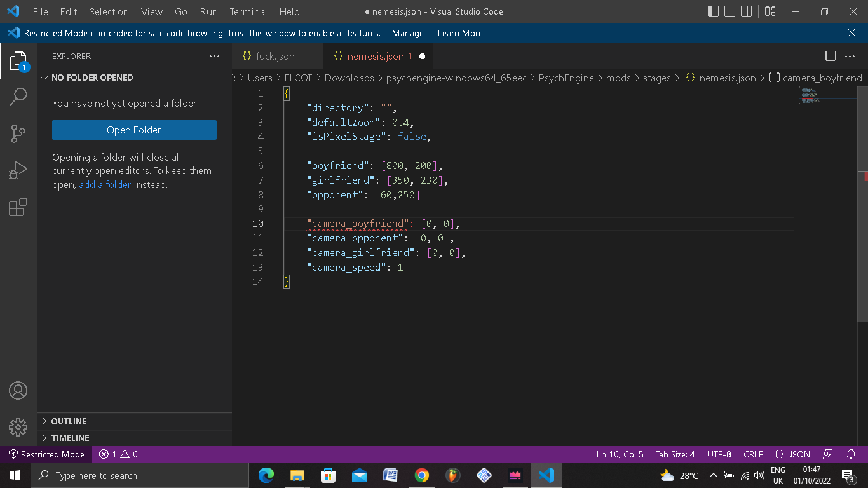Open the Source Control view
Screen dimensions: 868x488
(18, 133)
